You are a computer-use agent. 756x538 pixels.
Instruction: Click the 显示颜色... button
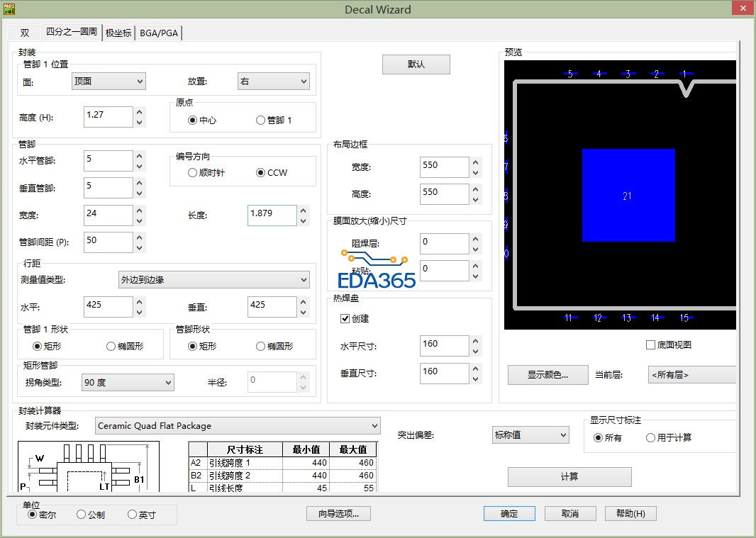(x=547, y=375)
